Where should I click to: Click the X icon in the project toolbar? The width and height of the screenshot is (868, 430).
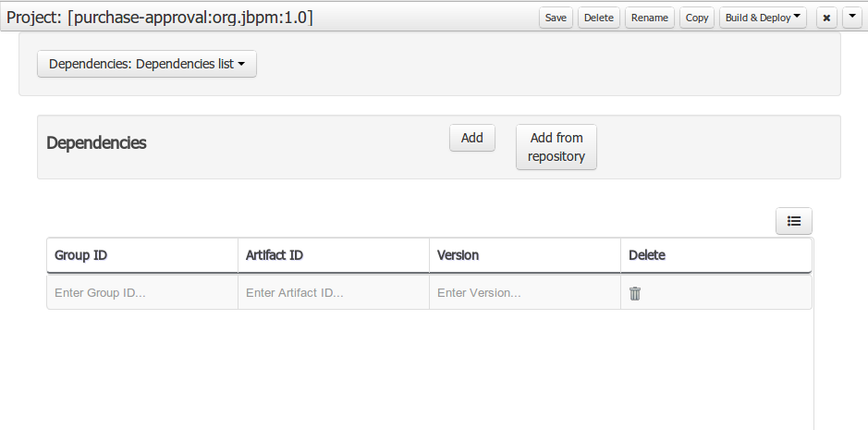[826, 18]
